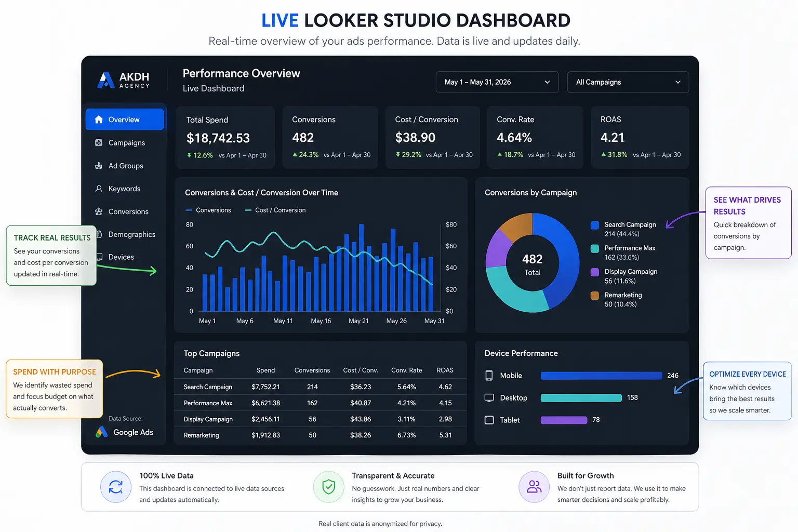Click the Display Campaign table row name
This screenshot has width=798, height=532.
[x=208, y=419]
